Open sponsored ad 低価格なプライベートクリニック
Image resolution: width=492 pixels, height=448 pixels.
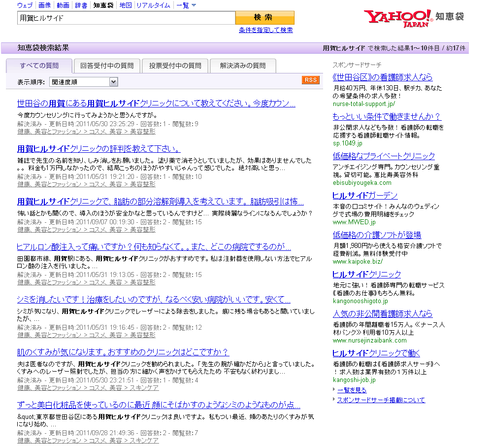pyautogui.click(x=384, y=156)
